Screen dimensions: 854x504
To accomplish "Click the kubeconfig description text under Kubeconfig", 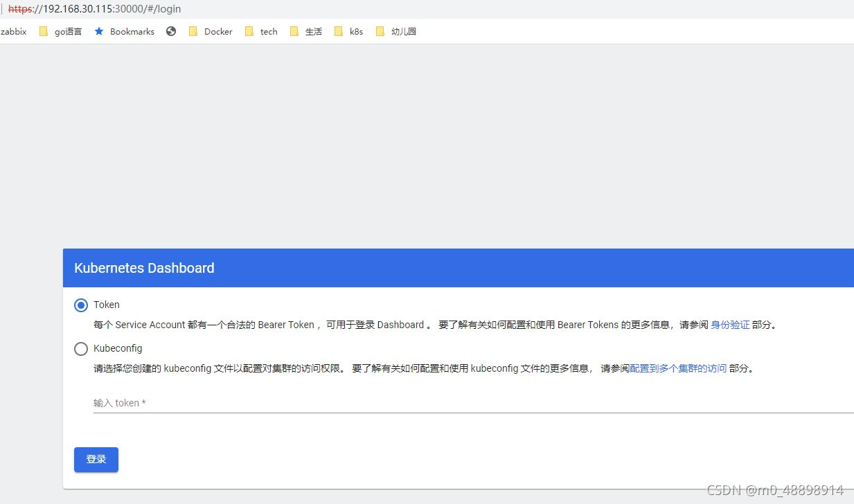I will click(425, 368).
